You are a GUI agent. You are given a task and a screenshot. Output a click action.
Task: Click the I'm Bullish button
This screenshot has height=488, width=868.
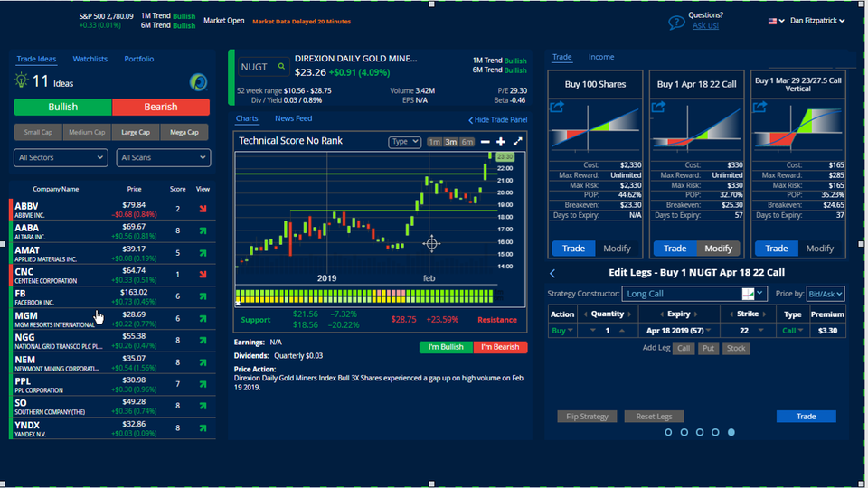[446, 347]
